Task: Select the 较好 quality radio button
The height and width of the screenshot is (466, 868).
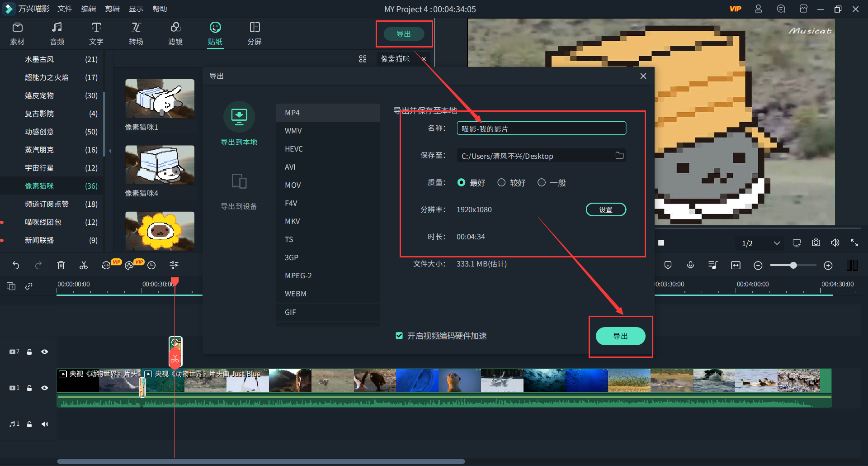Action: (x=501, y=182)
